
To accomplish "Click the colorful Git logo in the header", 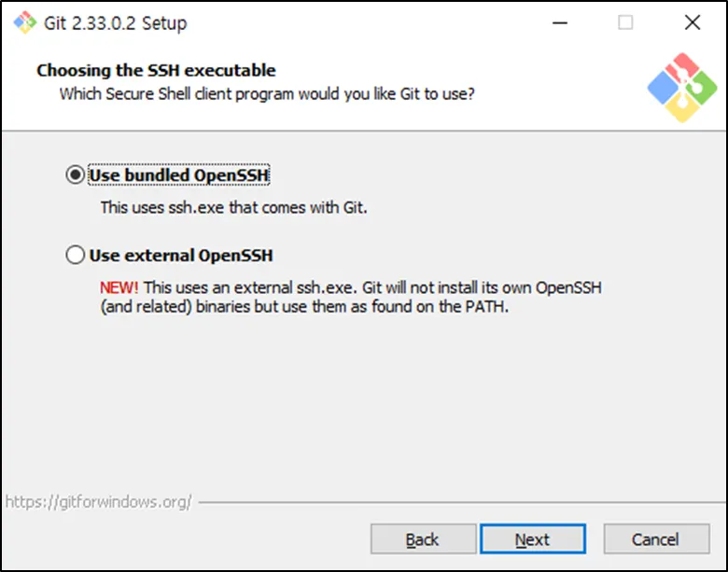I will pyautogui.click(x=682, y=88).
